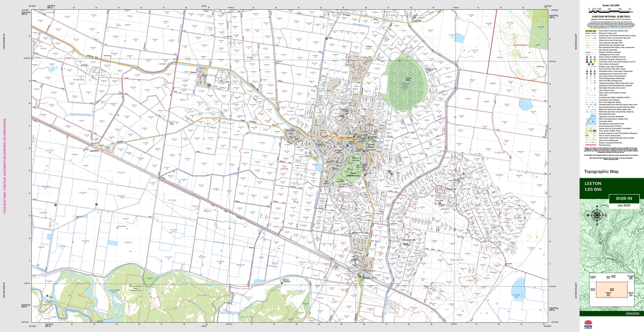The width and height of the screenshot is (644, 332).
Task: Click the M1 motorway route marker in legend
Action: point(587,31)
